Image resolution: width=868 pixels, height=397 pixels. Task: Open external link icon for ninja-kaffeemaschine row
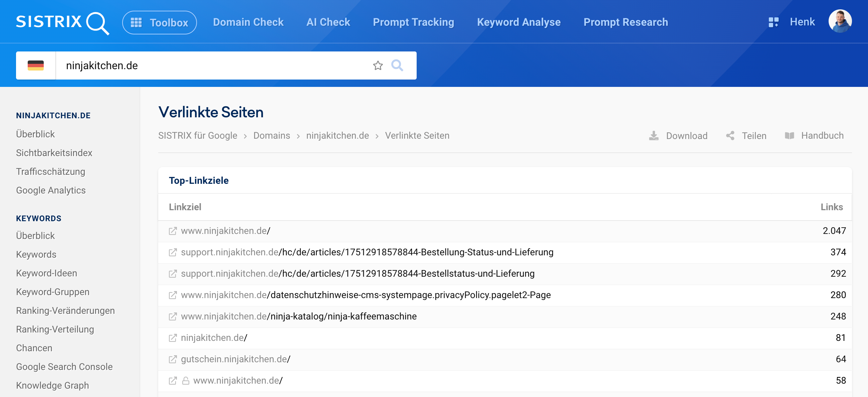point(173,316)
